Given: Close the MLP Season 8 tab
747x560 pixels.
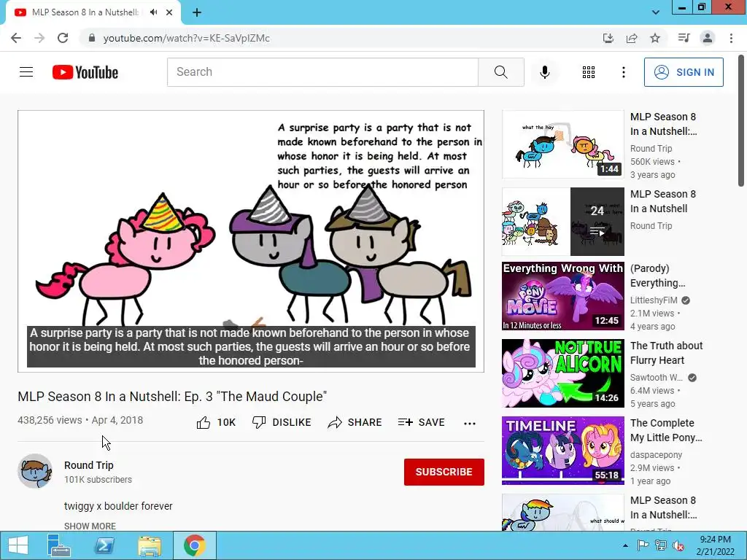Looking at the screenshot, I should point(169,12).
